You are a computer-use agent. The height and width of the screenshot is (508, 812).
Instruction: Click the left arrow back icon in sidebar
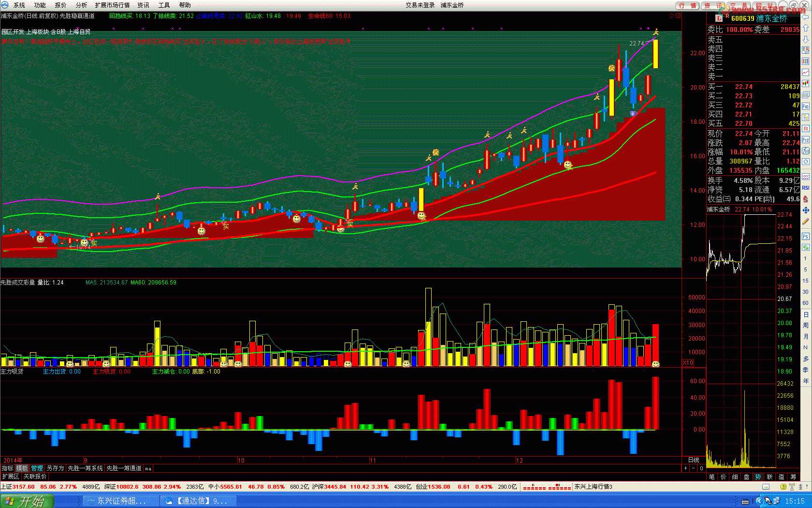point(806,17)
